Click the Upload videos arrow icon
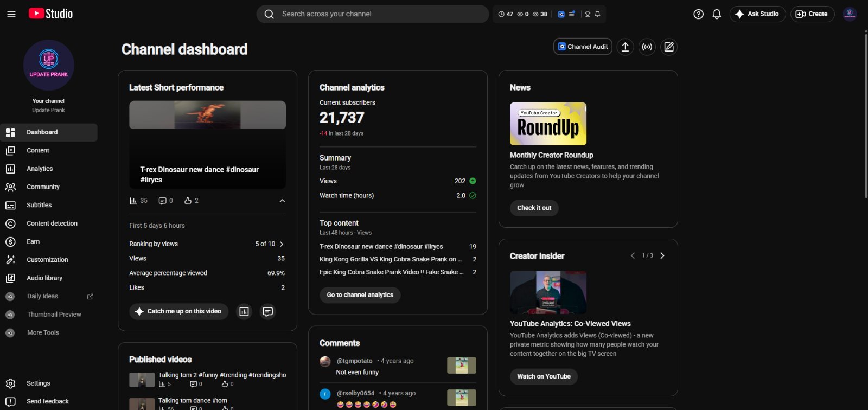 pos(625,47)
